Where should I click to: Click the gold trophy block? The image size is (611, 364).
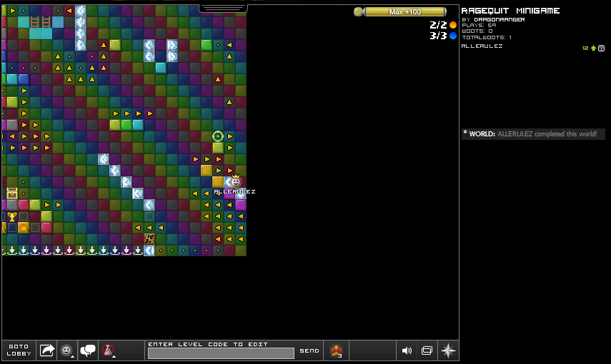(12, 216)
